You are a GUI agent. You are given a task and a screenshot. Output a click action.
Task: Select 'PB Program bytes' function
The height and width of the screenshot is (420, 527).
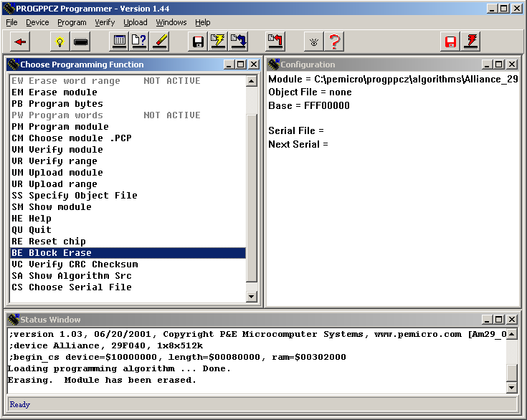128,103
